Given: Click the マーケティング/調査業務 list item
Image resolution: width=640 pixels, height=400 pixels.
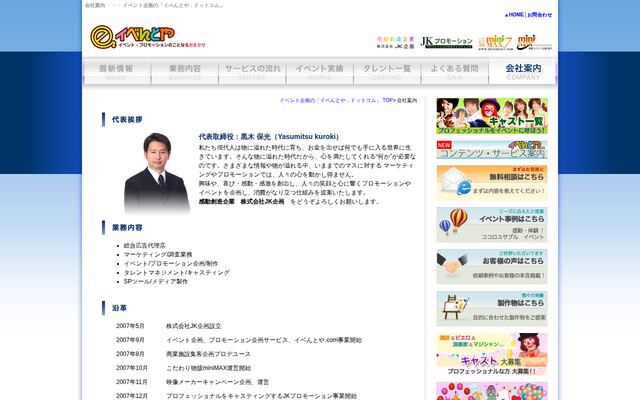Looking at the screenshot, I should coord(158,255).
